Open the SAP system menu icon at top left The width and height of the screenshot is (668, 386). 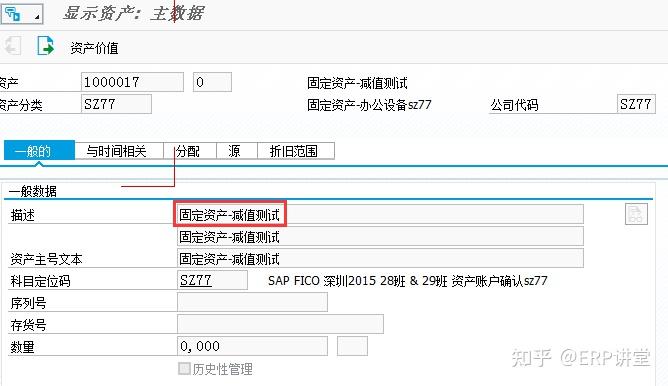click(13, 14)
